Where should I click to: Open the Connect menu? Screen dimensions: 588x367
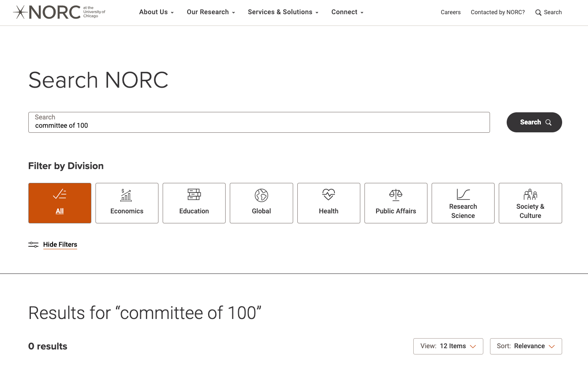tap(347, 12)
